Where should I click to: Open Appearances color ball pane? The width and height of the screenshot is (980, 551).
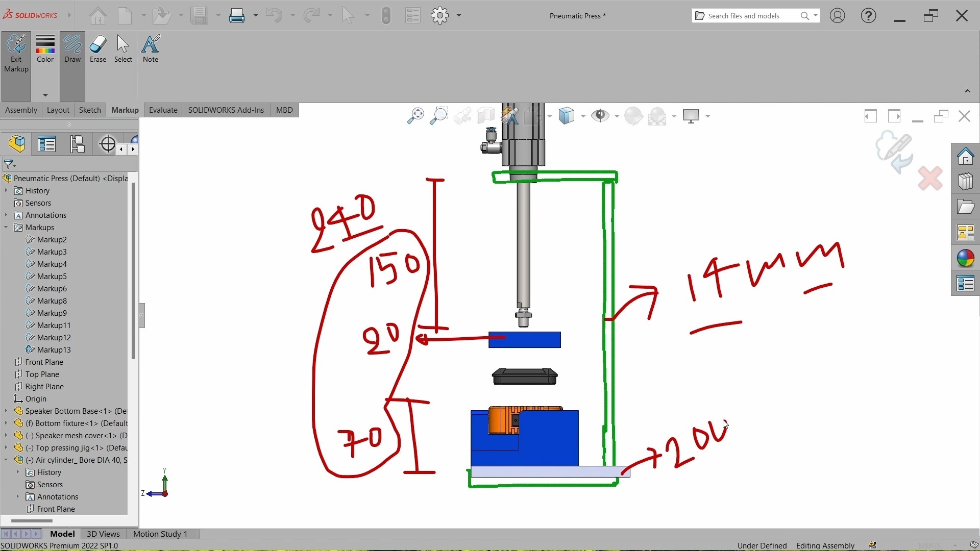click(x=965, y=258)
